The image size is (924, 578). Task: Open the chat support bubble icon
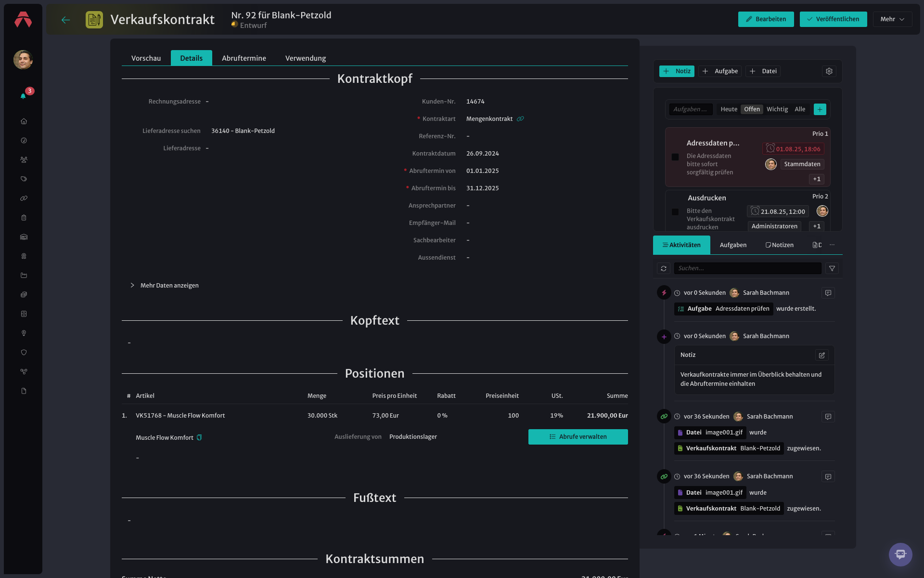900,554
